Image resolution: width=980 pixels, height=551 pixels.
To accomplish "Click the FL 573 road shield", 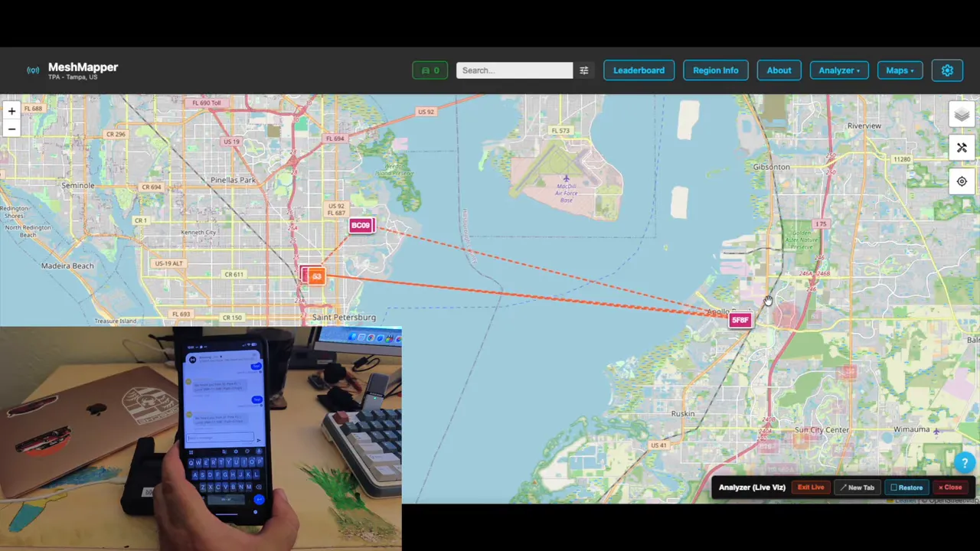I will point(560,131).
